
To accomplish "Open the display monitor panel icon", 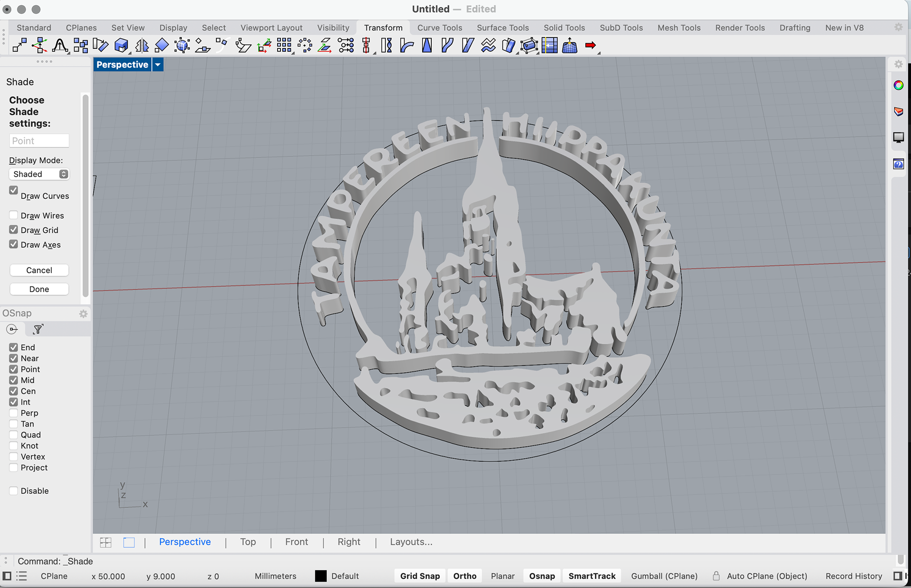I will click(x=898, y=138).
